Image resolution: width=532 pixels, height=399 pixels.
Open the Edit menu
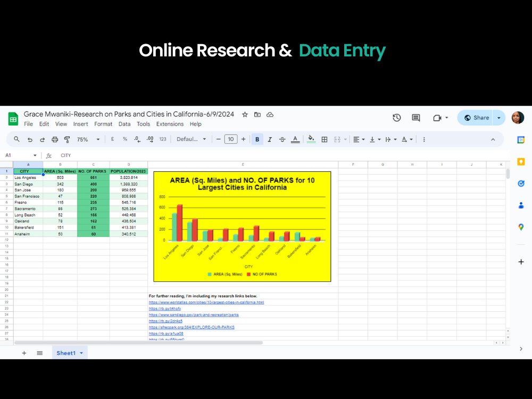tap(44, 124)
